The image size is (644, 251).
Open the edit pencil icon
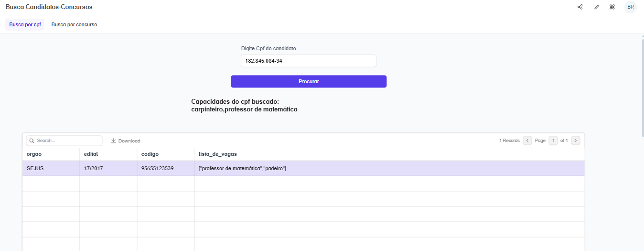click(596, 7)
